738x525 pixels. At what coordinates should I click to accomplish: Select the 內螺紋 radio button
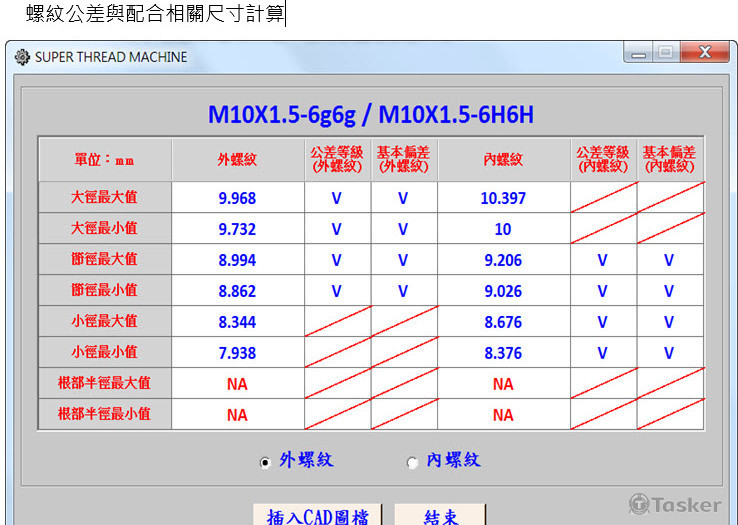tap(412, 462)
